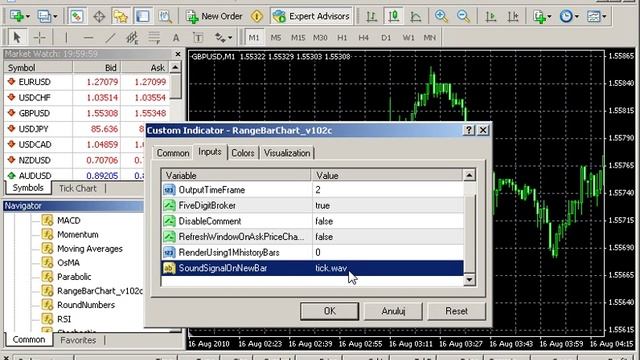640x360 pixels.
Task: Switch chart to M5 timeframe
Action: pos(276,38)
